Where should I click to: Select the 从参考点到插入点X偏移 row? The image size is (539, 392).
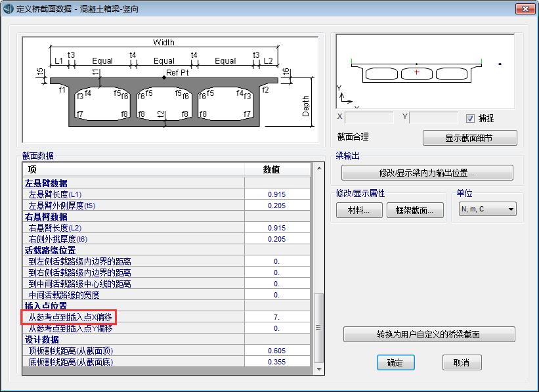point(71,317)
